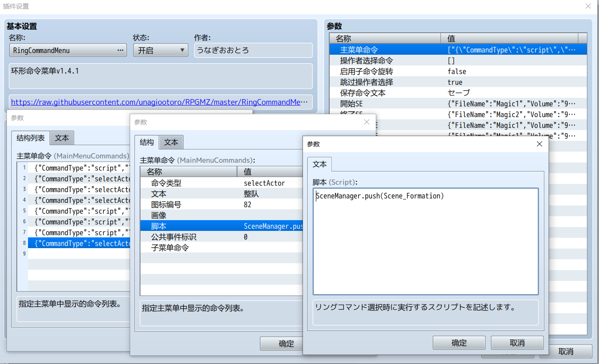Close the 插件设置 window
This screenshot has height=364, width=599.
pyautogui.click(x=588, y=6)
